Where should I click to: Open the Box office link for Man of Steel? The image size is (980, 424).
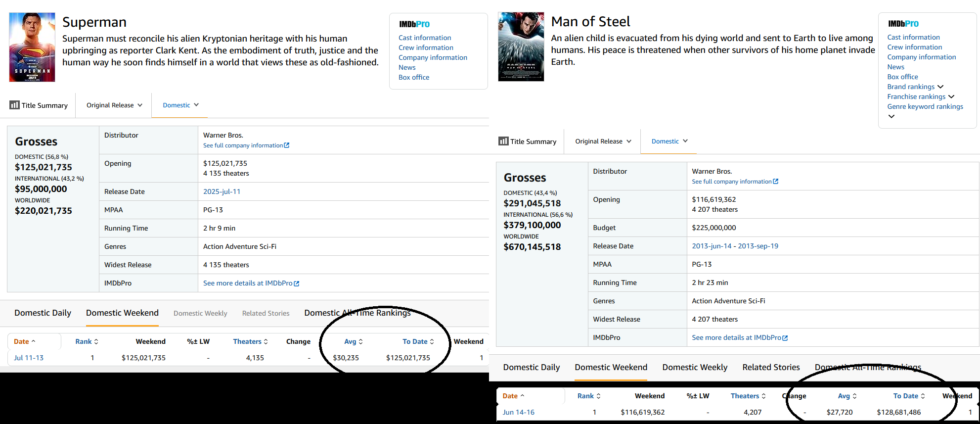pos(902,77)
